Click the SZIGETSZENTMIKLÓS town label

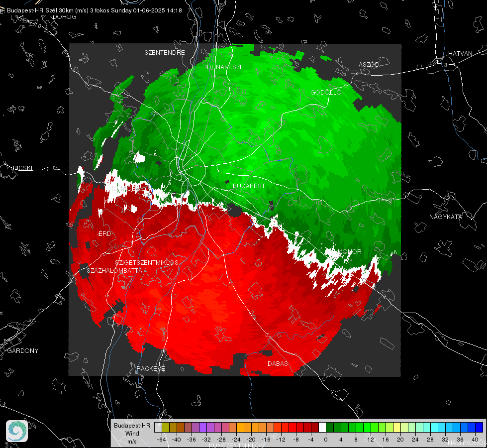(147, 263)
